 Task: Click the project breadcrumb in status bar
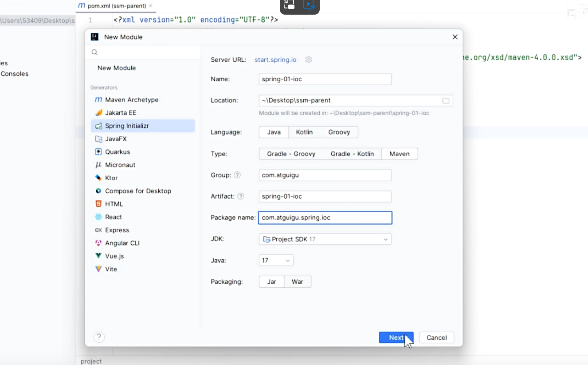(x=91, y=361)
